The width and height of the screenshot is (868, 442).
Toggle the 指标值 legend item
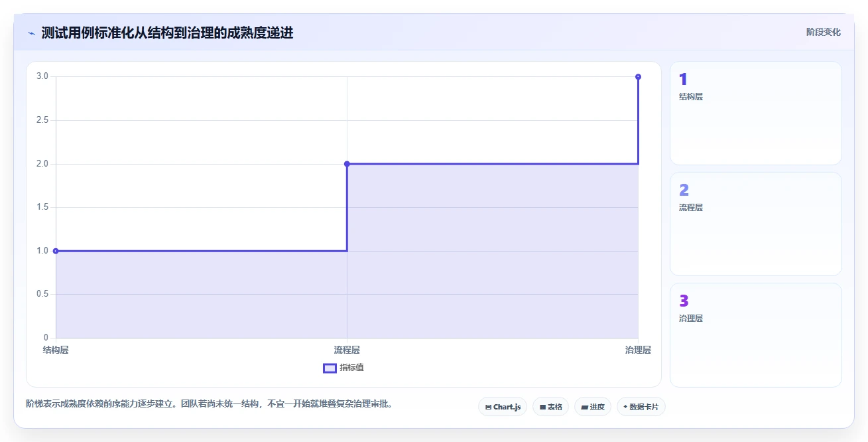(x=343, y=368)
